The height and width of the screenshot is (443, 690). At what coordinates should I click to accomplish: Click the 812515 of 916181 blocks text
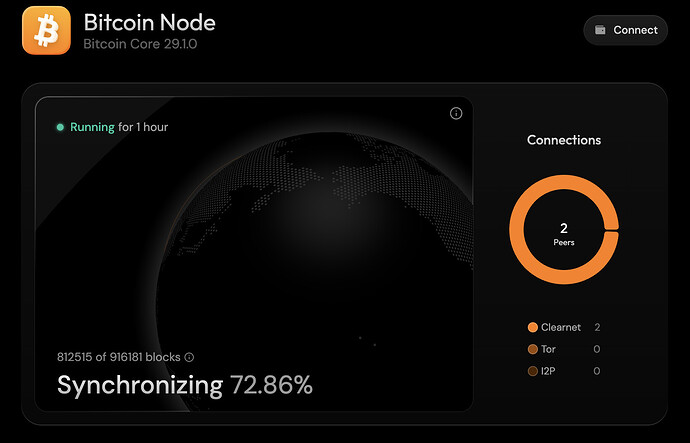[119, 357]
